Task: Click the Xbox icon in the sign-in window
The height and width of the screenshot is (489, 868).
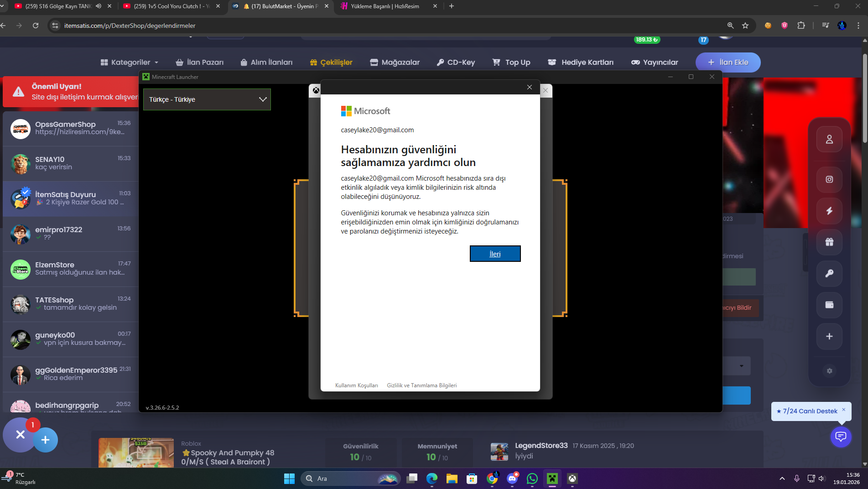Action: coord(316,90)
